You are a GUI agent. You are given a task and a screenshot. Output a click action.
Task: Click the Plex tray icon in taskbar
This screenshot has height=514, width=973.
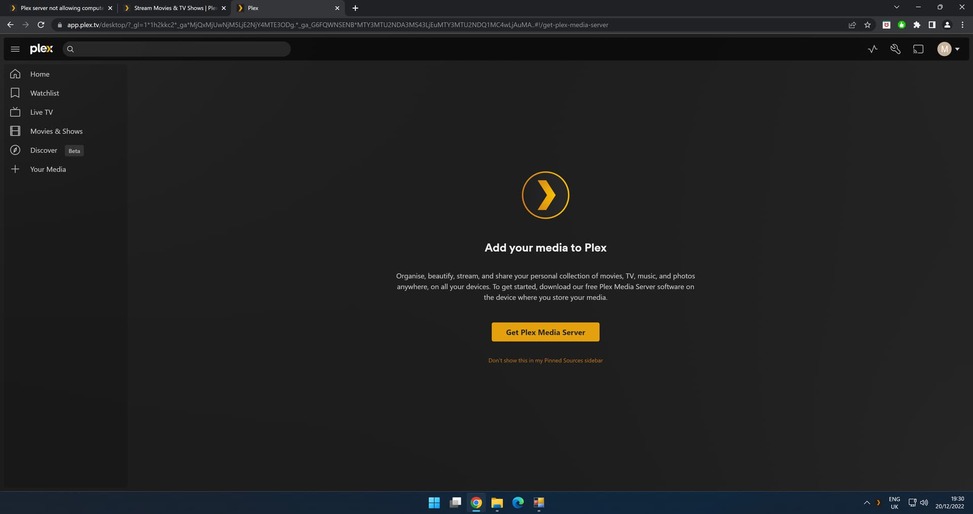click(878, 503)
